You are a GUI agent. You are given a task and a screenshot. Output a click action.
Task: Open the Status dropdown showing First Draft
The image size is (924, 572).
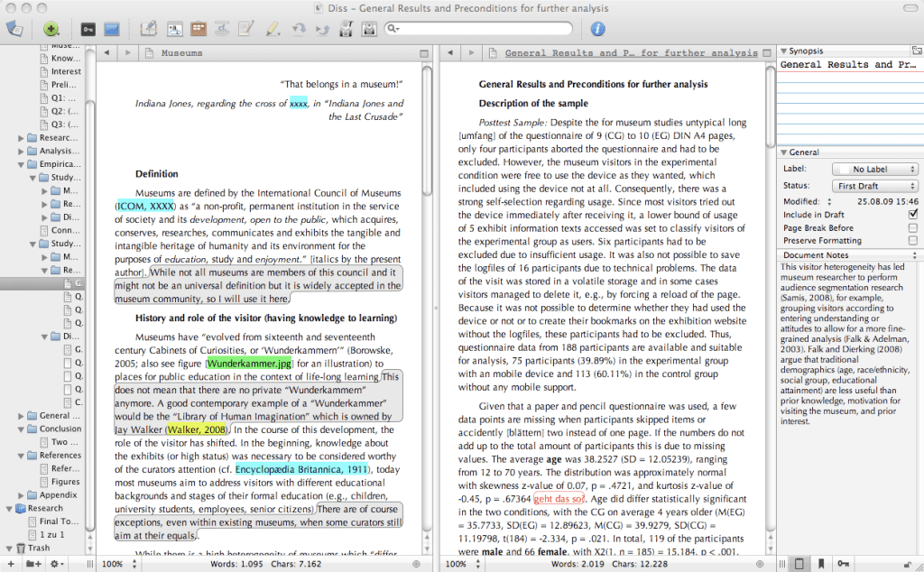click(x=875, y=185)
